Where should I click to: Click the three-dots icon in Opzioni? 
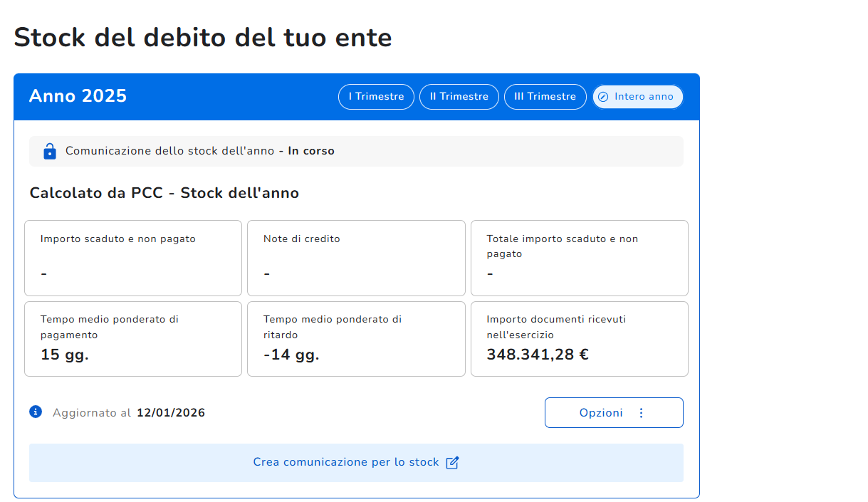(641, 413)
